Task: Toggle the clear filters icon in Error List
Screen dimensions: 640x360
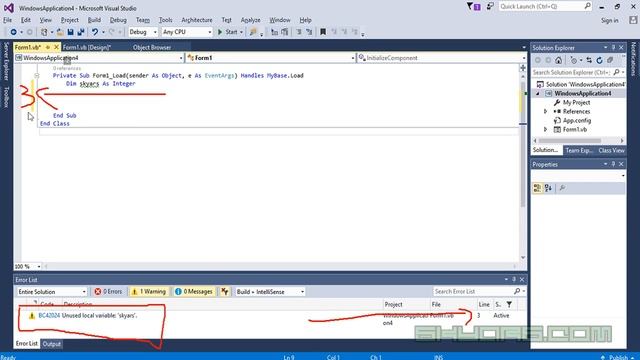Action: (x=225, y=291)
